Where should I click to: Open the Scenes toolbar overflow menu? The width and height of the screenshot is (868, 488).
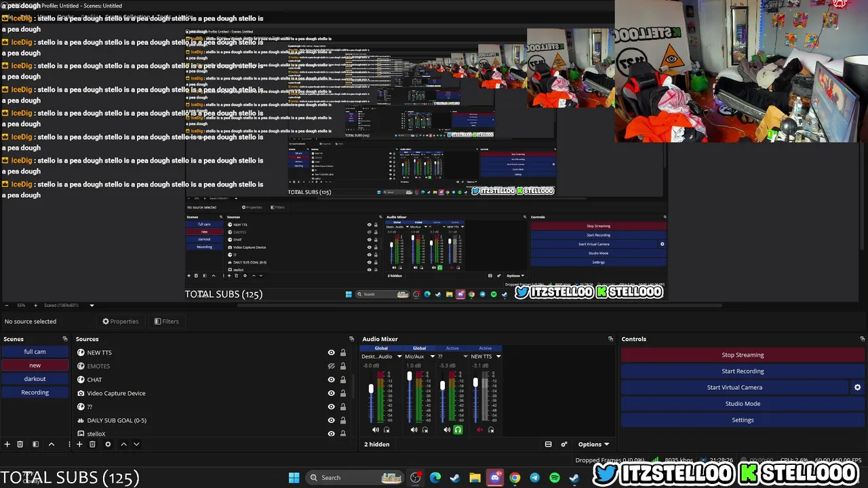point(68,444)
